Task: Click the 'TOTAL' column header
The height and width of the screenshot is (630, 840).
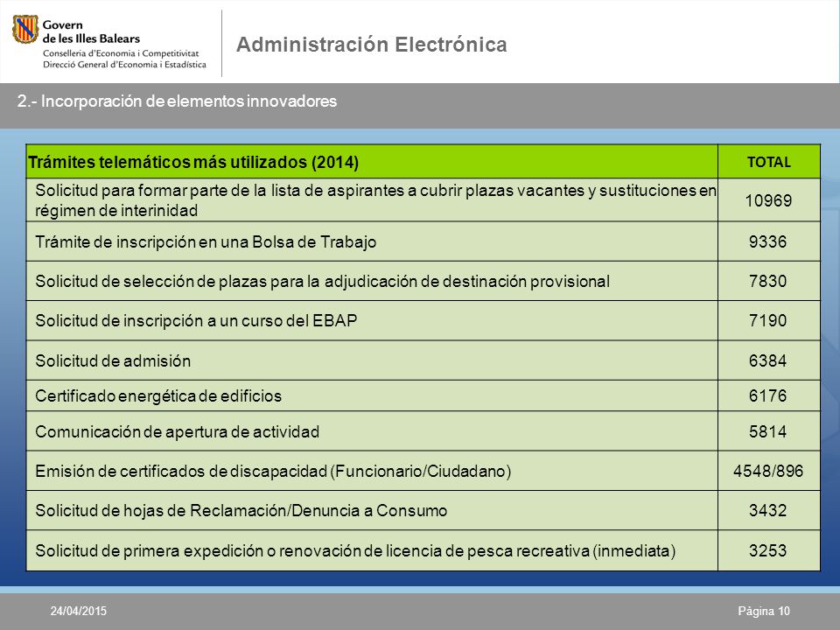Action: point(769,162)
